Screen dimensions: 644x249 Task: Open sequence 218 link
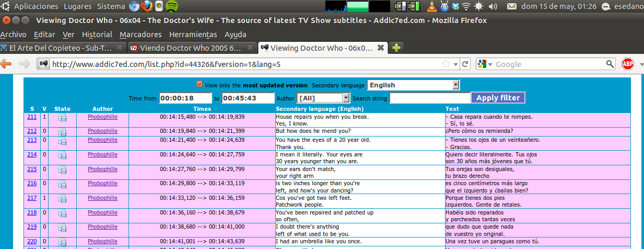point(32,212)
